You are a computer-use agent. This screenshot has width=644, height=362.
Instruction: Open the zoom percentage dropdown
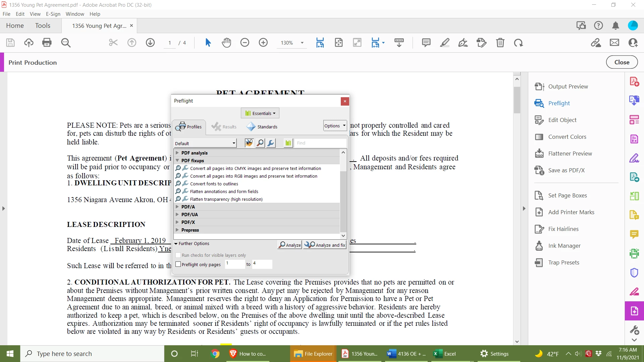pos(302,43)
